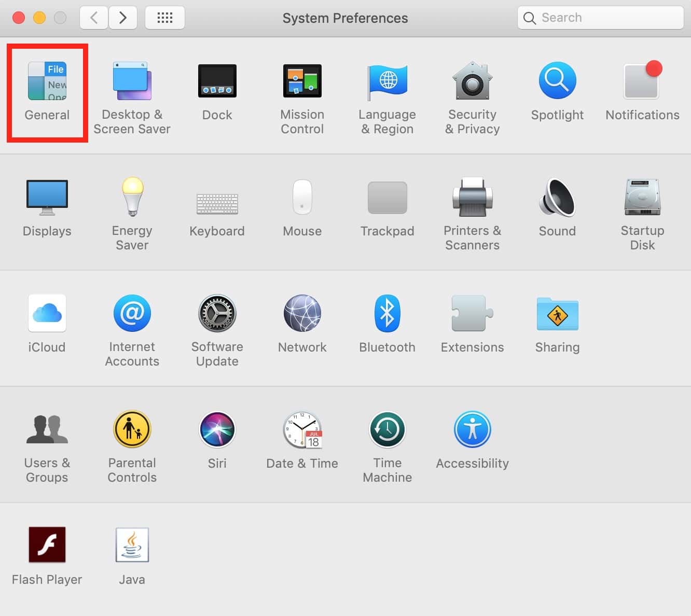Image resolution: width=691 pixels, height=616 pixels.
Task: Click the forward navigation arrow
Action: click(123, 18)
